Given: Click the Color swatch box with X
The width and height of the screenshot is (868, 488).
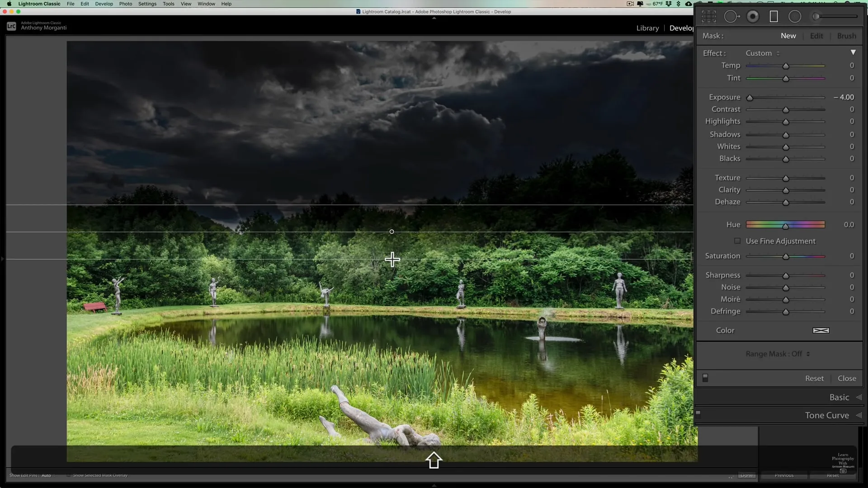Looking at the screenshot, I should pyautogui.click(x=821, y=330).
